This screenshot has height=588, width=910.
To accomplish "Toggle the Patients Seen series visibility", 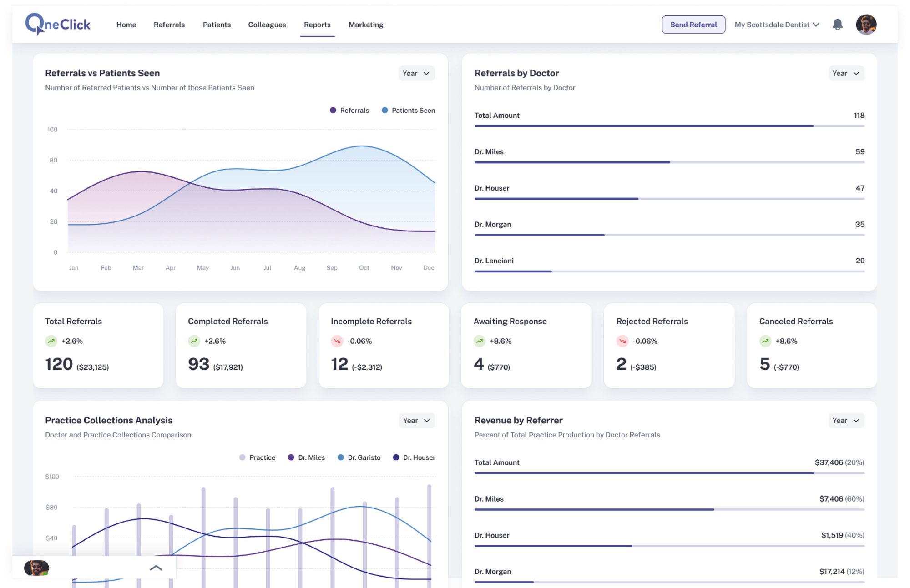I will tap(408, 110).
